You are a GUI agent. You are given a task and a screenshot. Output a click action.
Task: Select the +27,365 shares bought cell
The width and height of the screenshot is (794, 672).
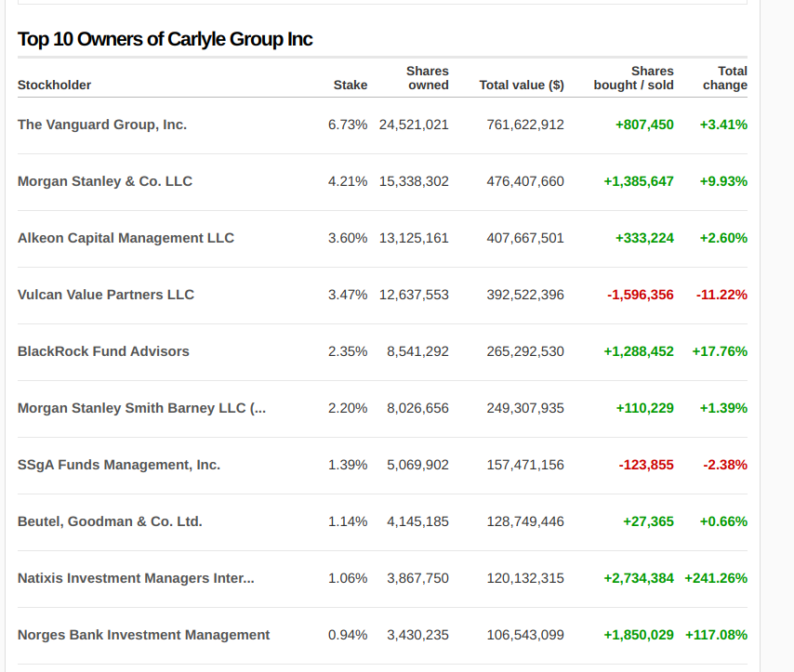pos(648,521)
